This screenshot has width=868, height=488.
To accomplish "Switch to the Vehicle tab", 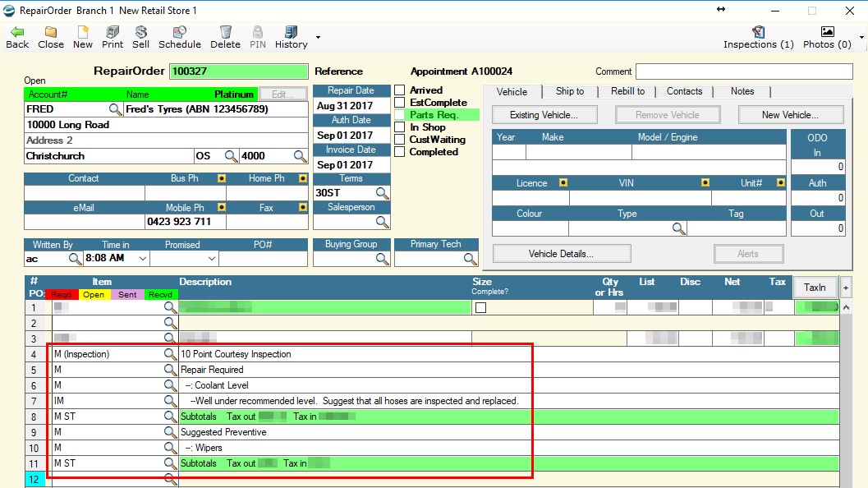I will pos(512,91).
